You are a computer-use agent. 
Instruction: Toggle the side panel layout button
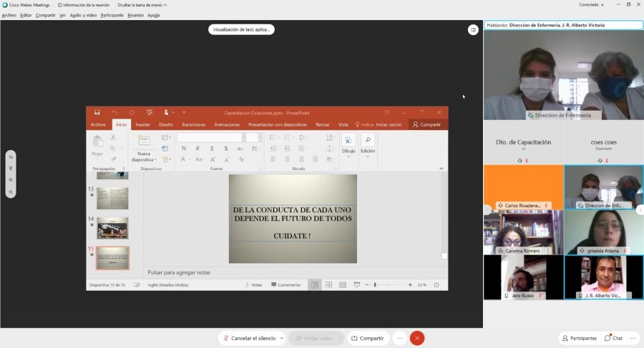[473, 30]
